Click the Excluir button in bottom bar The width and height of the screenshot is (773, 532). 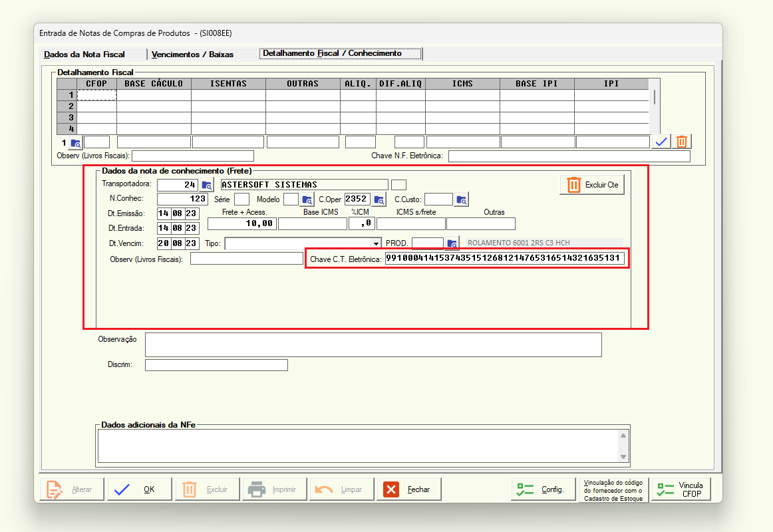pyautogui.click(x=208, y=489)
